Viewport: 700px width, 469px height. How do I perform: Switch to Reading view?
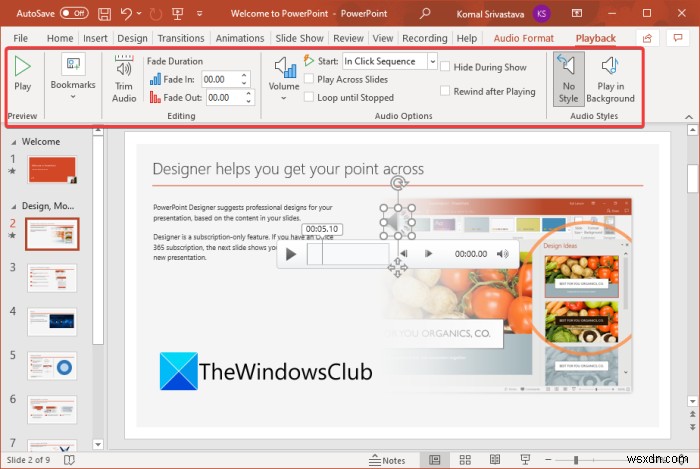tap(495, 460)
